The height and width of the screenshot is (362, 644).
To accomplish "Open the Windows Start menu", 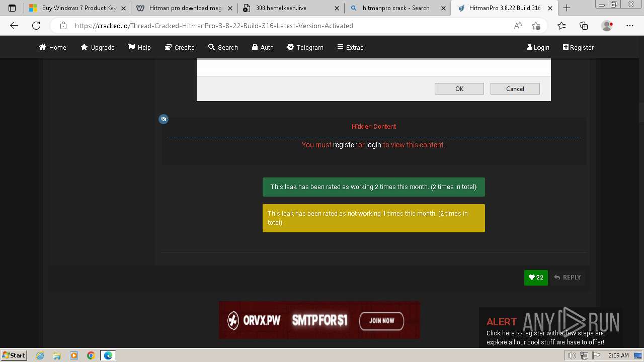I will point(14,355).
